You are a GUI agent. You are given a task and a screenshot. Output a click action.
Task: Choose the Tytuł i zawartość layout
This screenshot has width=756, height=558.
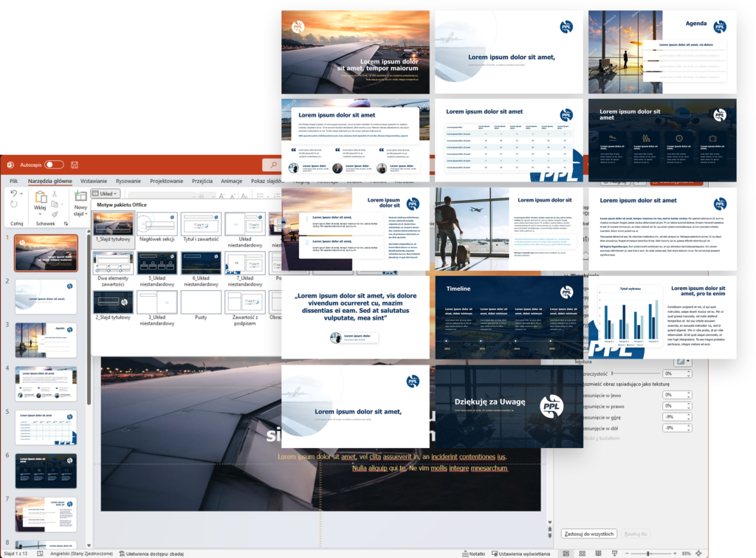201,227
